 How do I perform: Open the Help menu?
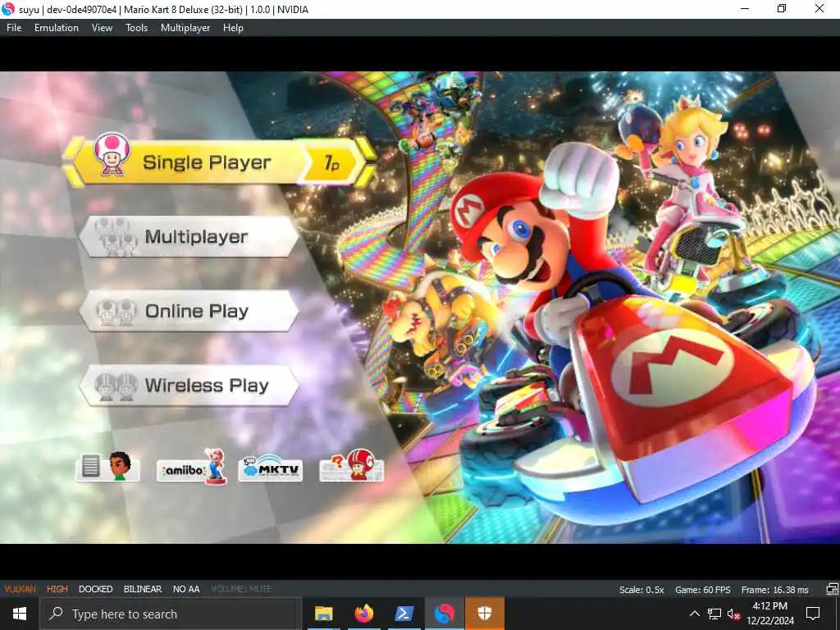click(233, 28)
